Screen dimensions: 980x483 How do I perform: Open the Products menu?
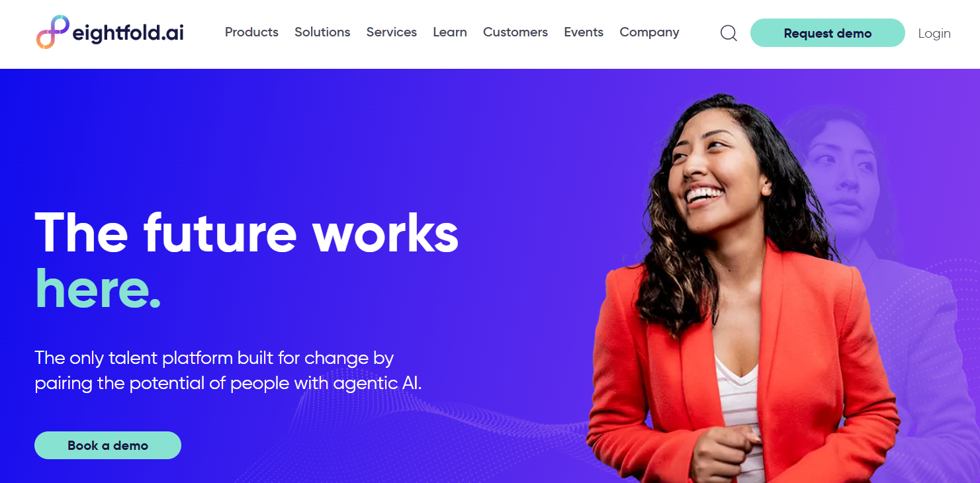coord(251,32)
